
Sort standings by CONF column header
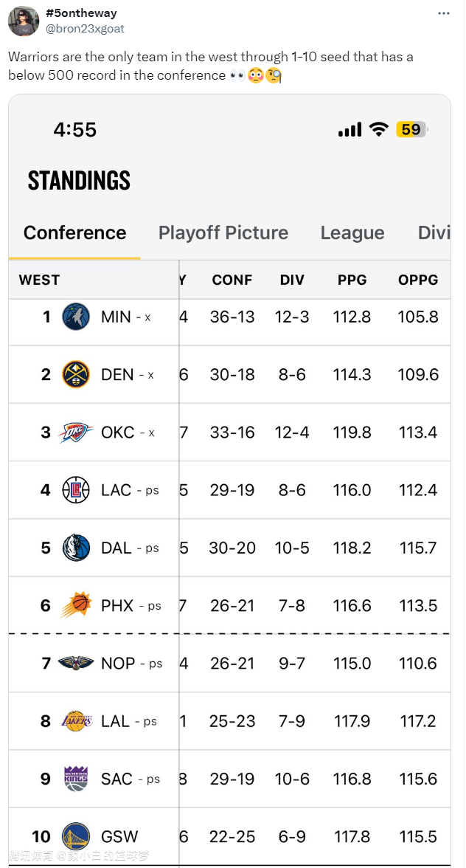(x=232, y=280)
